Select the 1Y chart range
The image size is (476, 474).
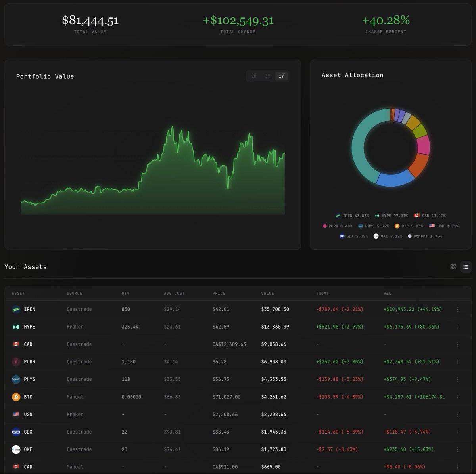281,76
